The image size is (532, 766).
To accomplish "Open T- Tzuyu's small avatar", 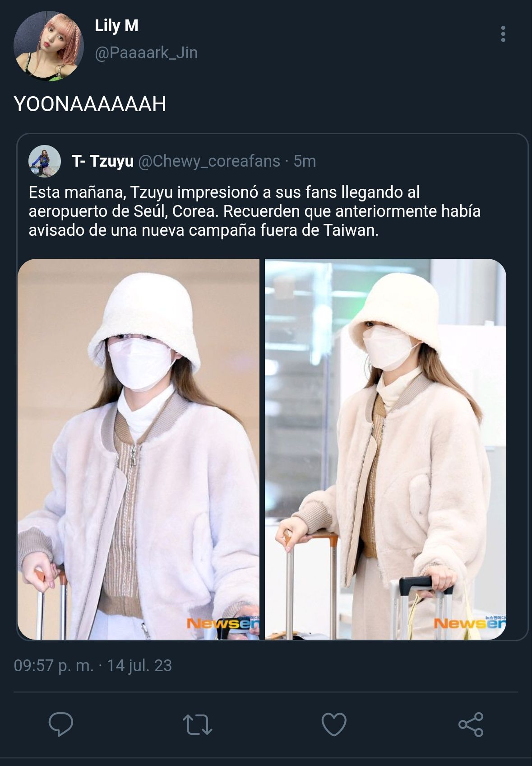I will [45, 161].
